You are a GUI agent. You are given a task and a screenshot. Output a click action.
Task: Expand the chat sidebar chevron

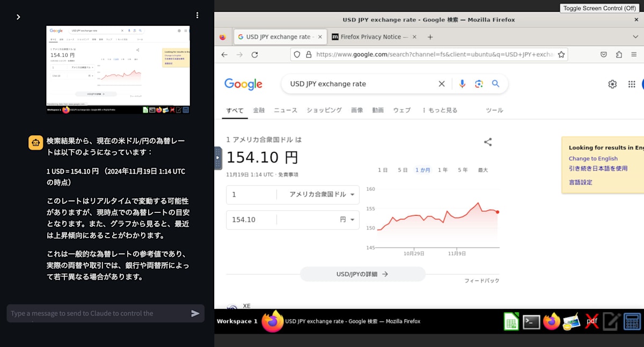click(x=18, y=17)
